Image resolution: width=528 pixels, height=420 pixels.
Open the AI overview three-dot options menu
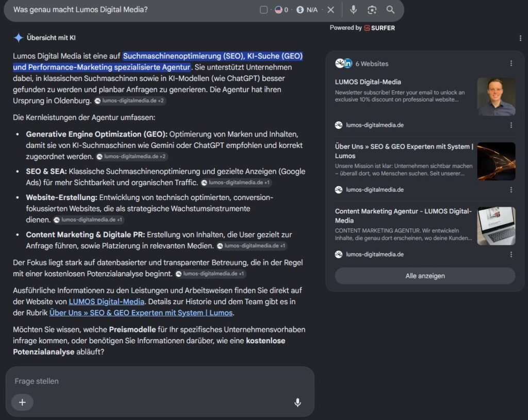click(520, 38)
